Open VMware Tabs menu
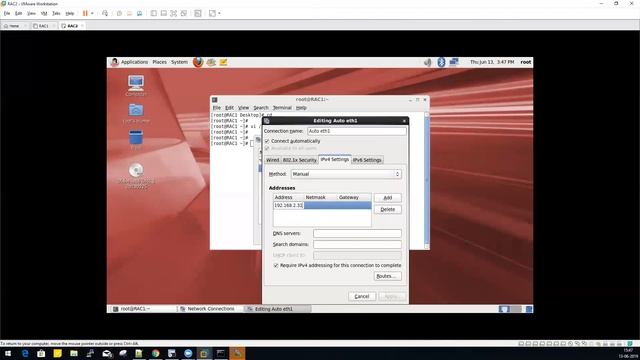 coord(56,13)
